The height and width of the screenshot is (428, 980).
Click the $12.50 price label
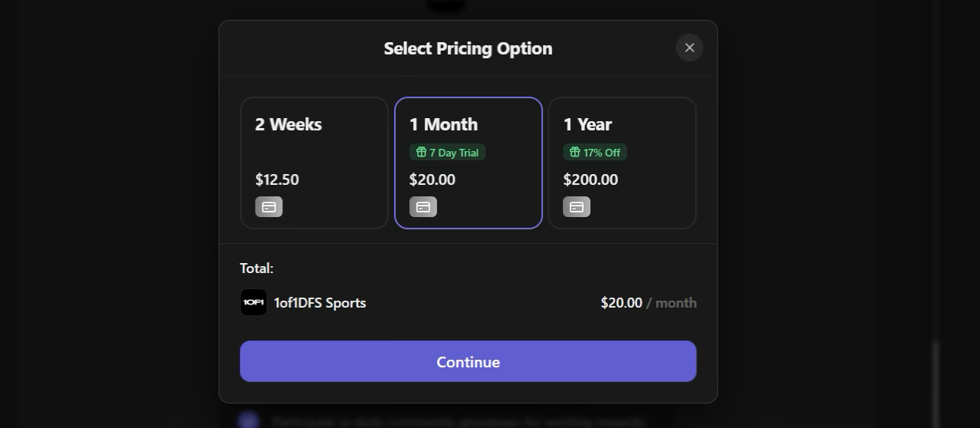(x=277, y=179)
